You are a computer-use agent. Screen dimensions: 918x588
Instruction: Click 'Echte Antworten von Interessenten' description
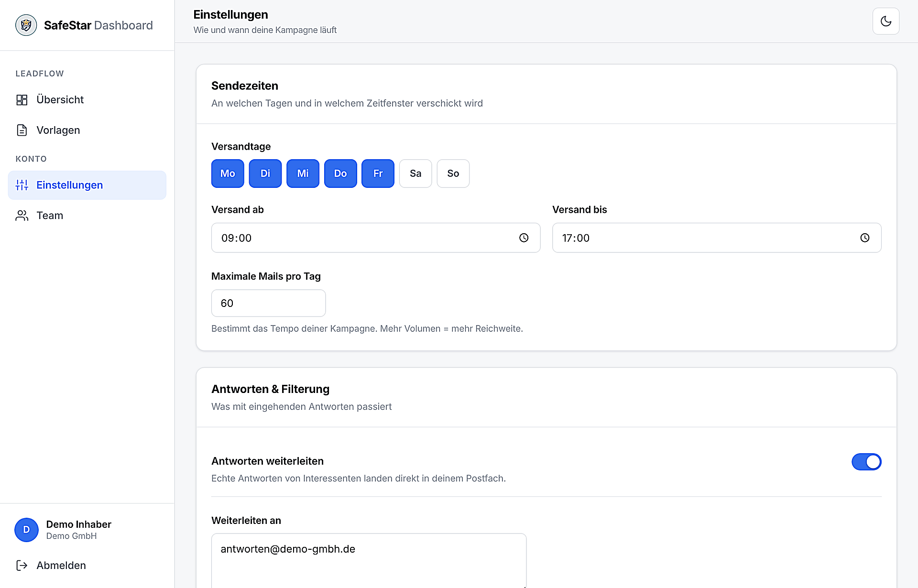click(359, 479)
